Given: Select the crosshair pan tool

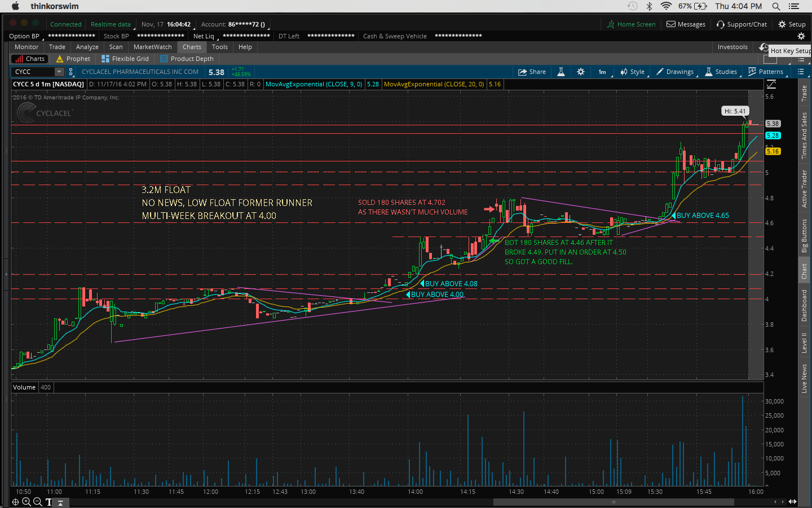Looking at the screenshot, I should 16,502.
